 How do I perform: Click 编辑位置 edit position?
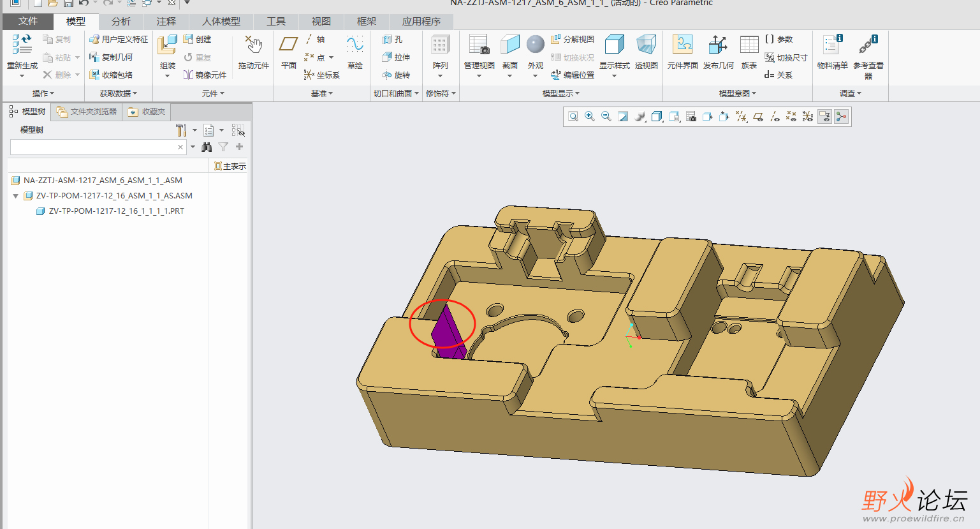[x=573, y=75]
